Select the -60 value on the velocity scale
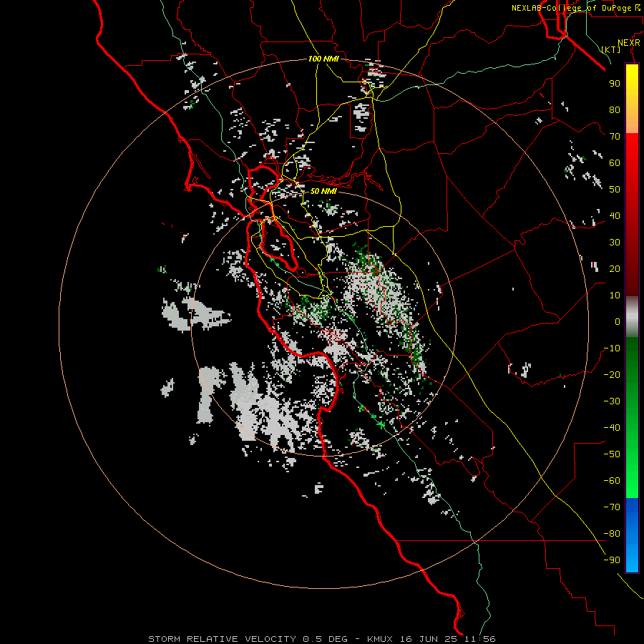Screen dimensions: 644x644 pyautogui.click(x=612, y=481)
